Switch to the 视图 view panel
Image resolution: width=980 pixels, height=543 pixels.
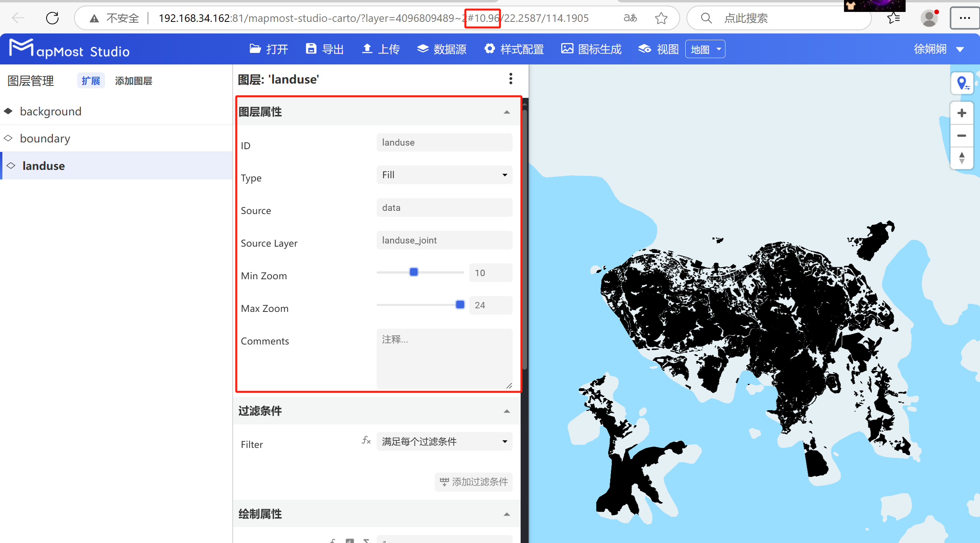[x=657, y=49]
